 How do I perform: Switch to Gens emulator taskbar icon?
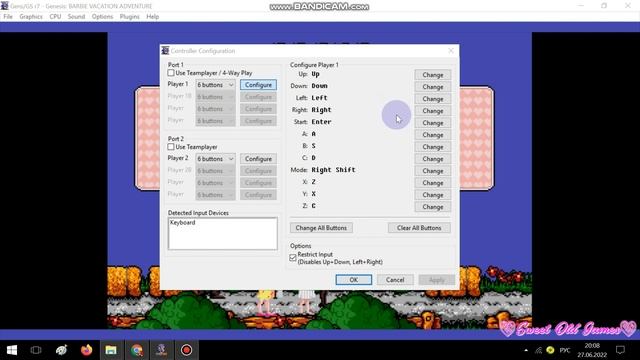[x=162, y=350]
